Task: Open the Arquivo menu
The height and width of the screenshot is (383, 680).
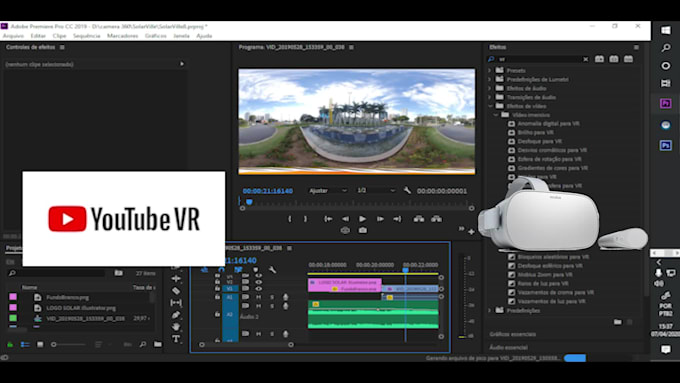Action: (x=13, y=36)
